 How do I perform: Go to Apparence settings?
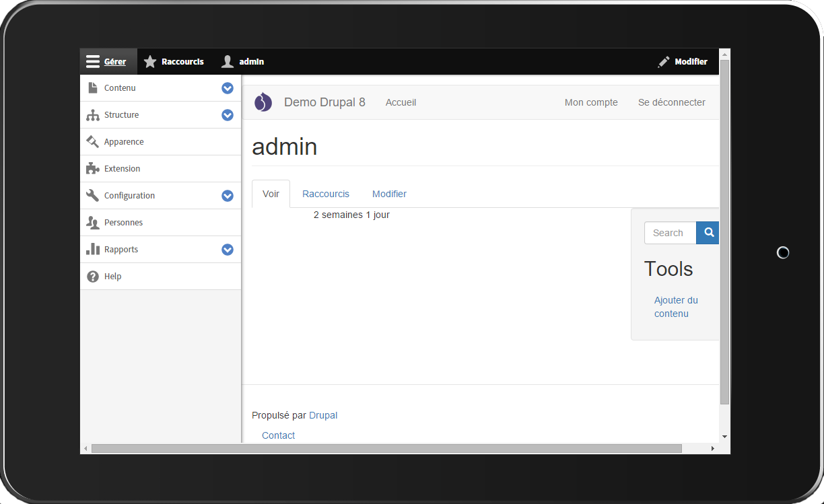(x=124, y=142)
